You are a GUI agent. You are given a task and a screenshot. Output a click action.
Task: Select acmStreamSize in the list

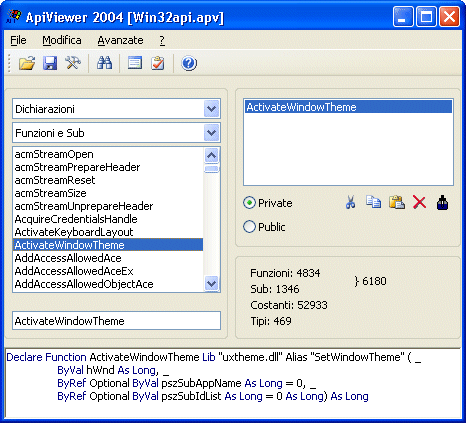coord(108,193)
